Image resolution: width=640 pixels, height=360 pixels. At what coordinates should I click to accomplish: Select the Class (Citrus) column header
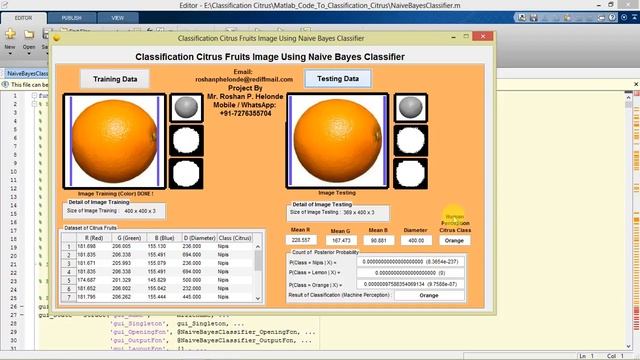235,238
